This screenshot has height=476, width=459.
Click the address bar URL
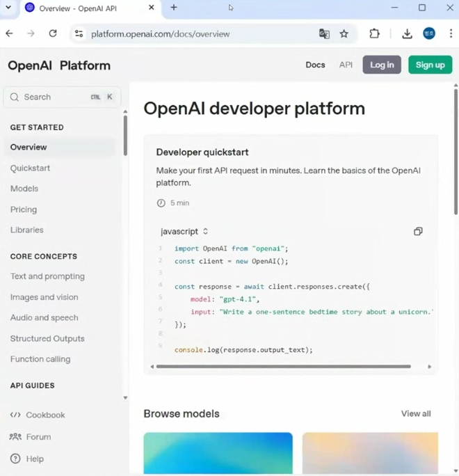coord(160,34)
